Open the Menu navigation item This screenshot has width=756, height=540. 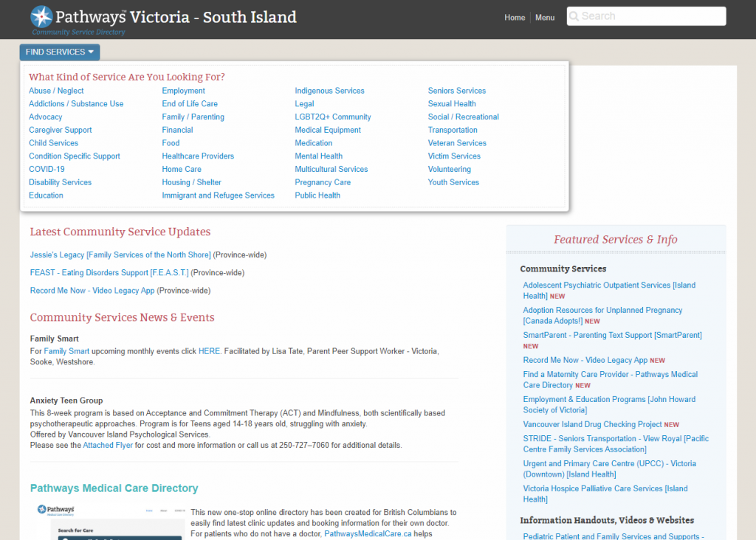click(545, 18)
